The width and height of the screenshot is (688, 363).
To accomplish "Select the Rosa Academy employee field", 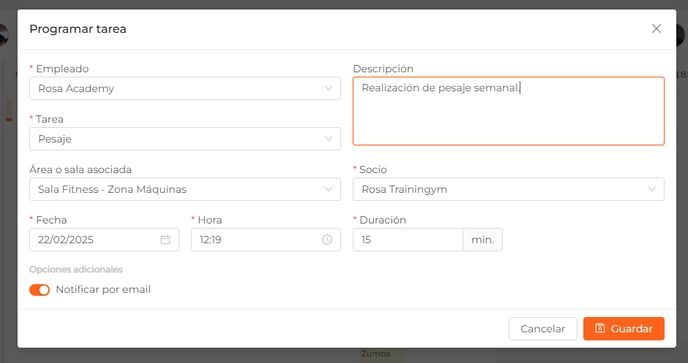I will click(x=185, y=88).
